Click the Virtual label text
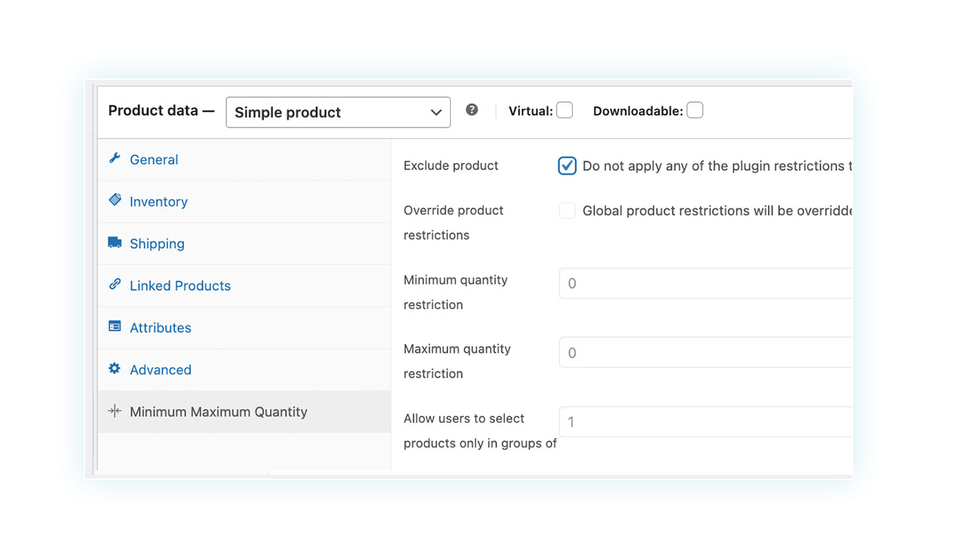This screenshot has width=980, height=557. pos(531,111)
